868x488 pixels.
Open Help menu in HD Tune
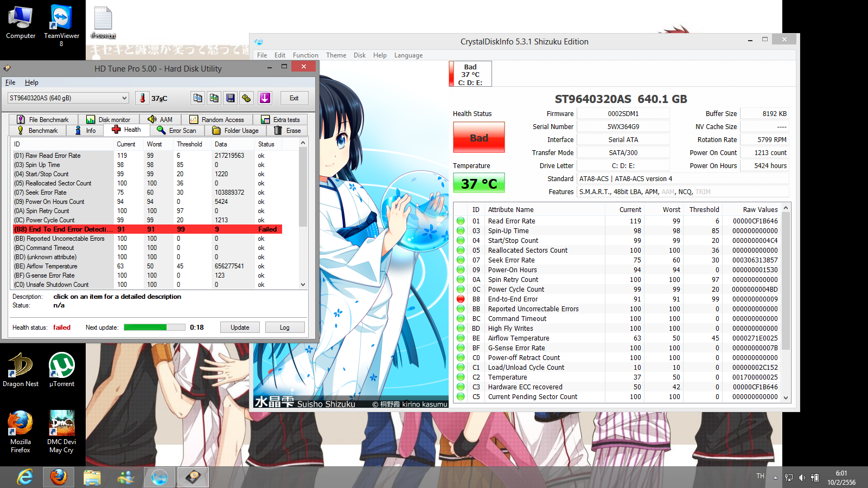31,82
